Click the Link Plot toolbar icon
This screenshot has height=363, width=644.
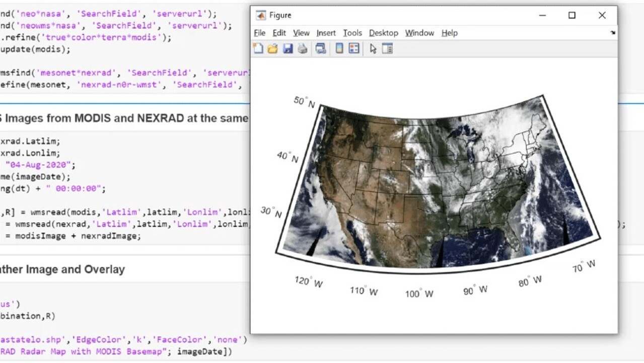(320, 48)
